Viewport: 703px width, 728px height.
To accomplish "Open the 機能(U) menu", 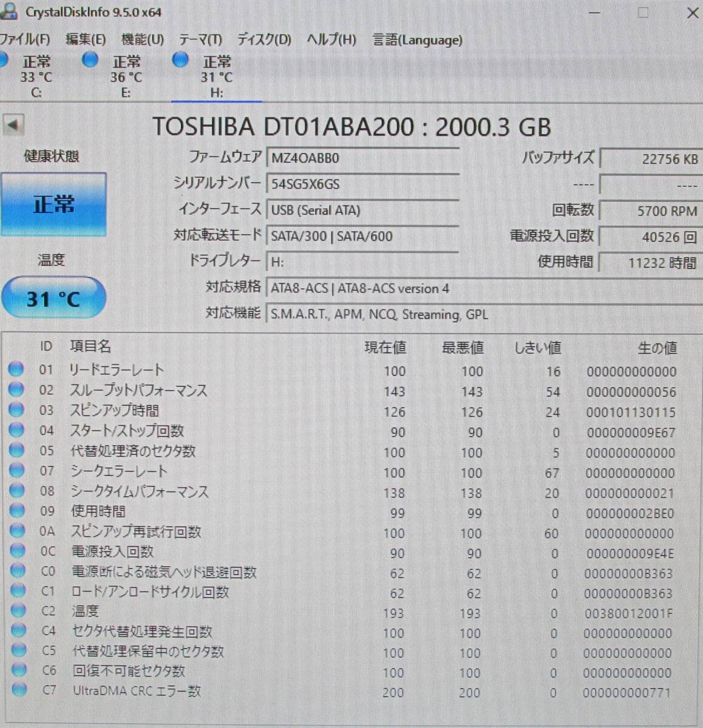I will pos(143,39).
